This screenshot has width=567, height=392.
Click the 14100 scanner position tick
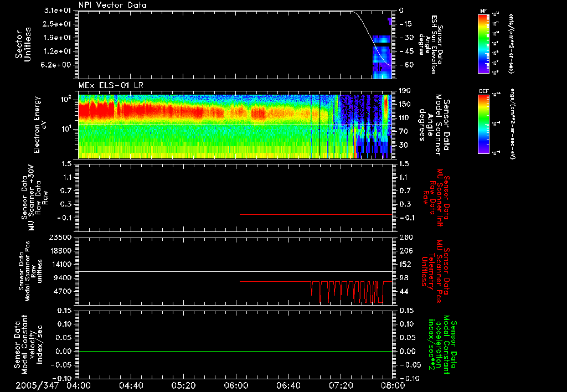click(x=60, y=264)
